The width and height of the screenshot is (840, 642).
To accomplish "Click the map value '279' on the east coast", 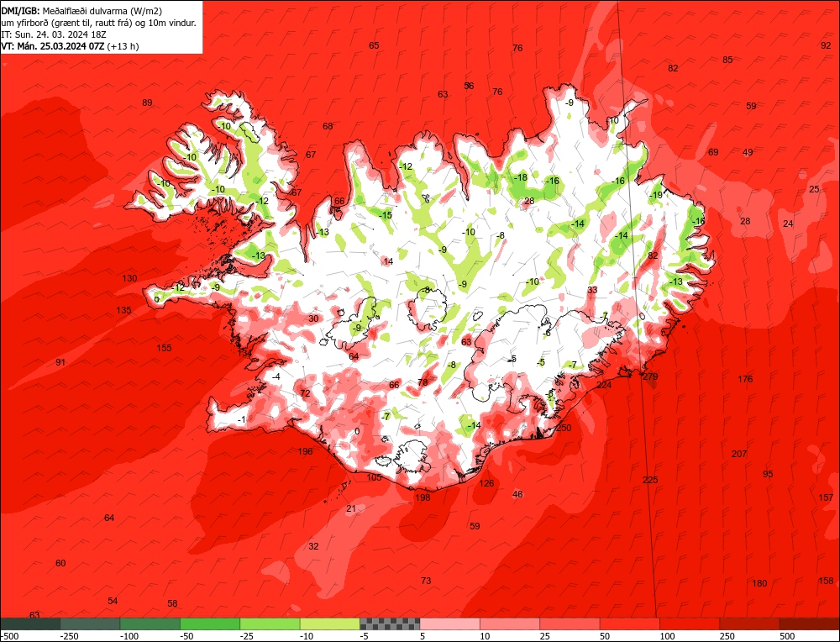I will click(x=650, y=376).
